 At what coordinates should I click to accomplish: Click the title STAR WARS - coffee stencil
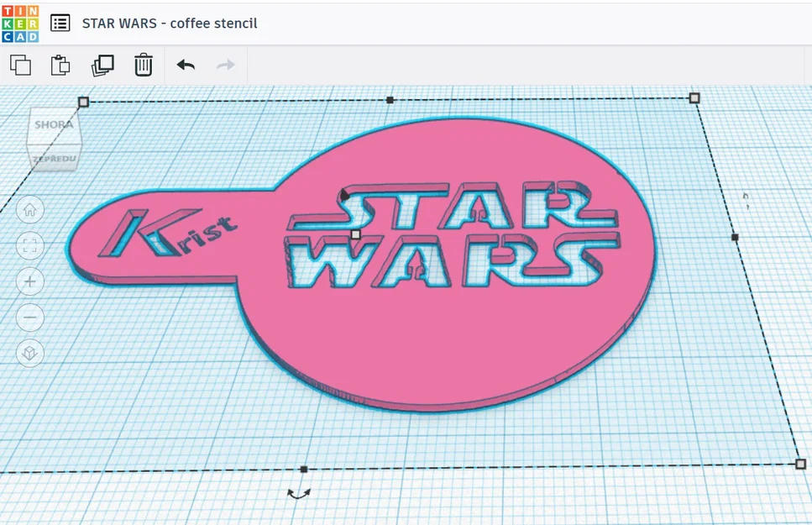click(x=168, y=24)
